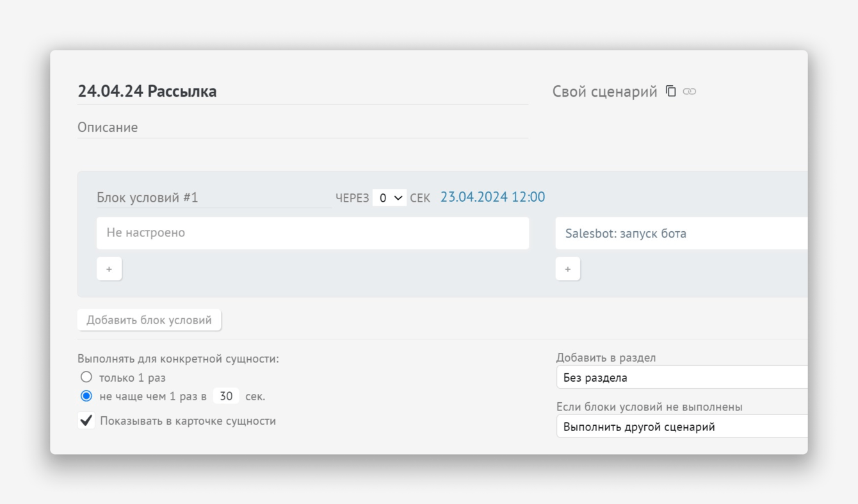Click the 30 seconds interval input
The image size is (858, 504).
click(x=226, y=396)
